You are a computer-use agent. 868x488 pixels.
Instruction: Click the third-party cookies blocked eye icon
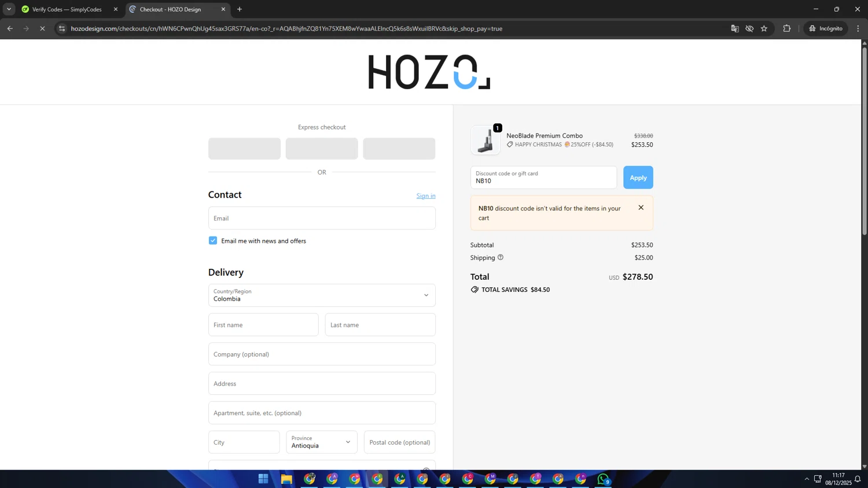click(749, 28)
